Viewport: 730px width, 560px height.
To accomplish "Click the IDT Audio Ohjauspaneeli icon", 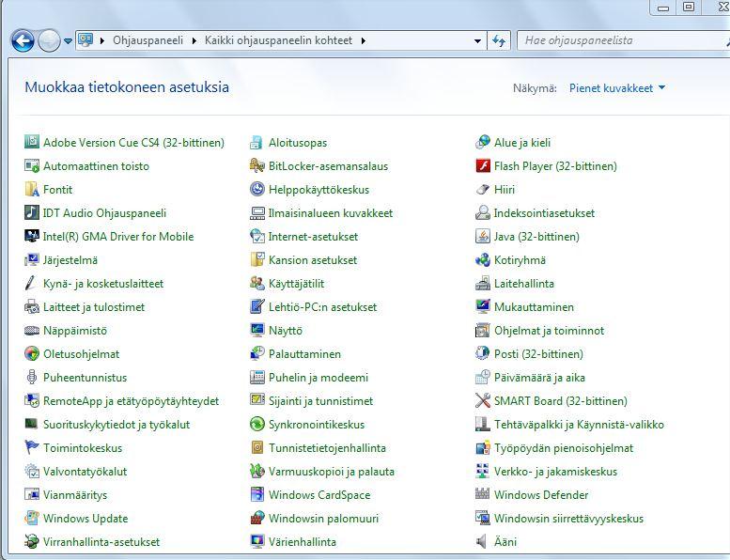I will tap(32, 212).
